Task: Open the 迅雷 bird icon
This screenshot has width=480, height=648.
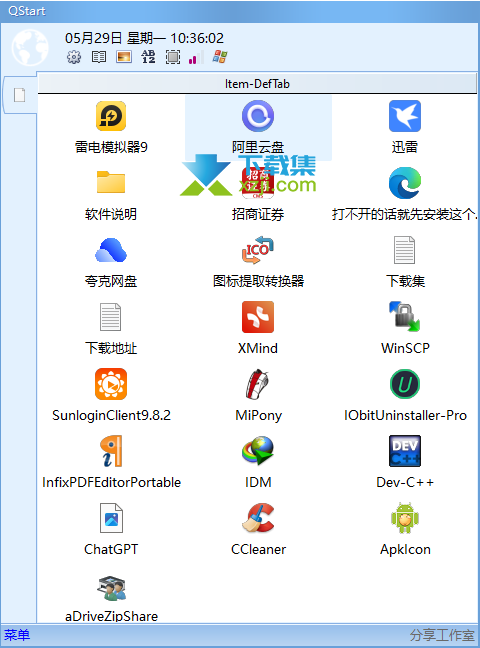Action: (x=405, y=116)
